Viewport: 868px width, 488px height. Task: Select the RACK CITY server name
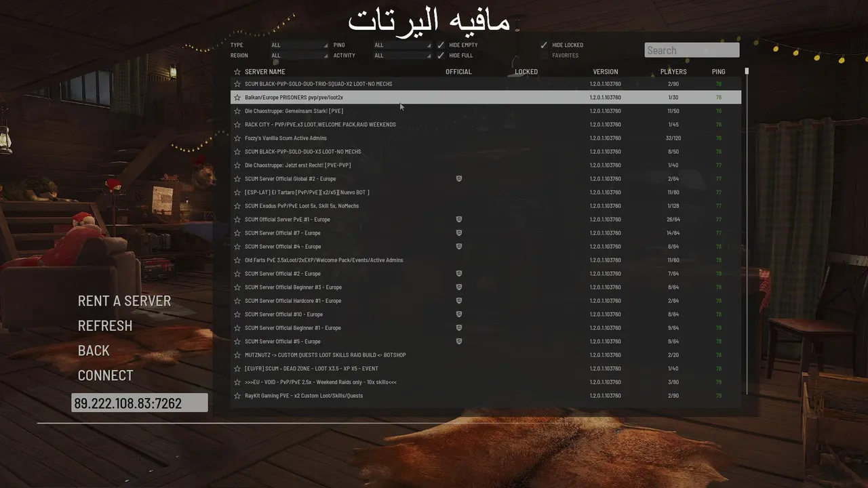click(x=320, y=125)
